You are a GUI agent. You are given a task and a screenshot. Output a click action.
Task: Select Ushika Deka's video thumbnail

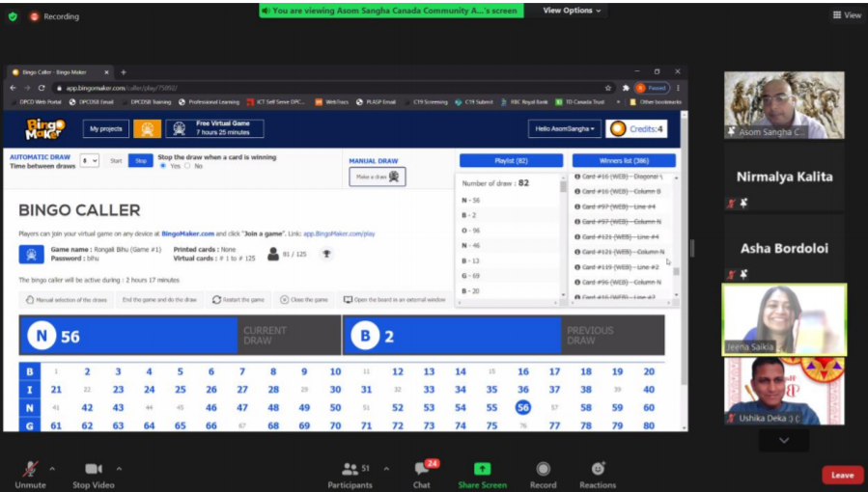pyautogui.click(x=784, y=391)
